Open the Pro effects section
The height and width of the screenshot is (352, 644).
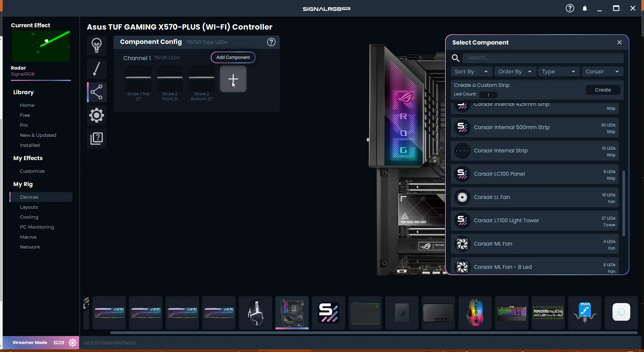[x=24, y=125]
